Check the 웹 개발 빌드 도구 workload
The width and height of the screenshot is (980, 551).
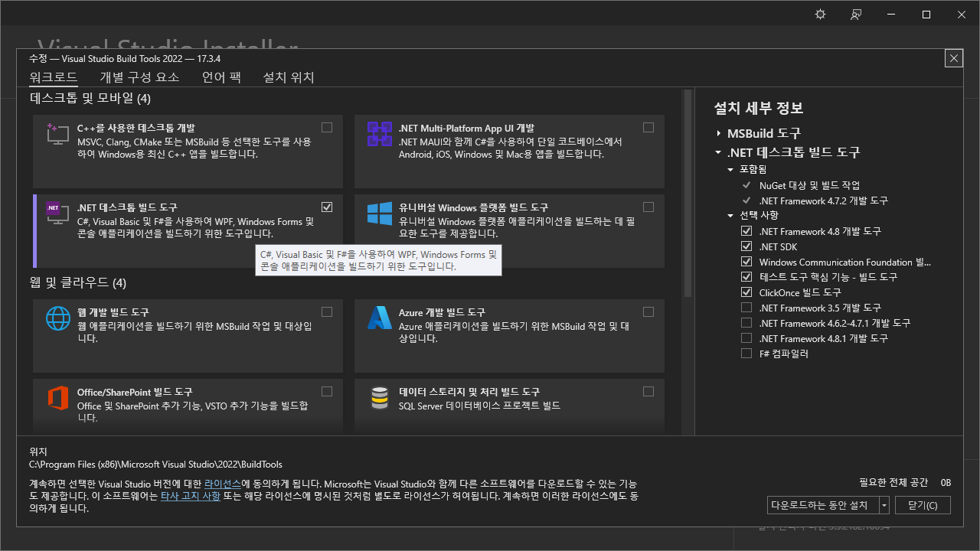[x=327, y=311]
